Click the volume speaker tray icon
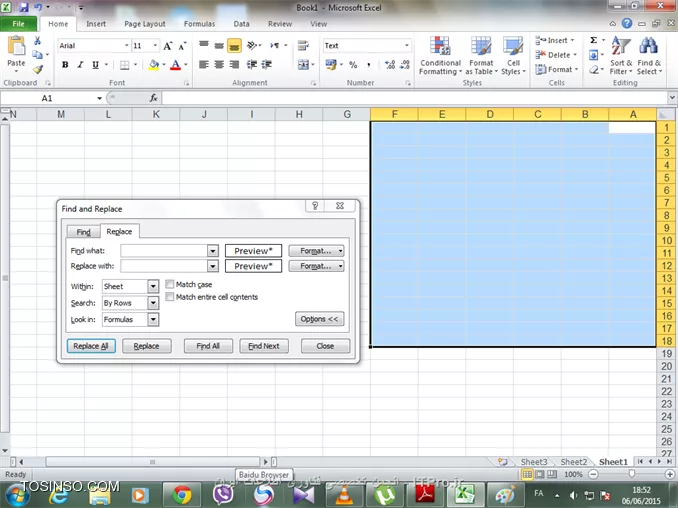The width and height of the screenshot is (678, 508). click(573, 495)
